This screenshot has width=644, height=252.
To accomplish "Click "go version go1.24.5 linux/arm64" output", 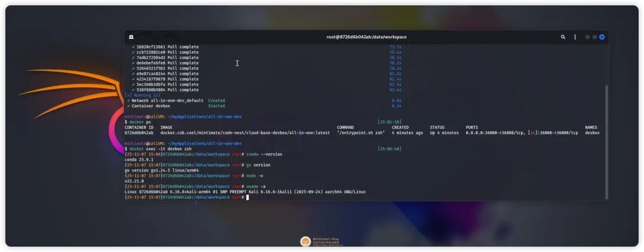I will (x=162, y=170).
